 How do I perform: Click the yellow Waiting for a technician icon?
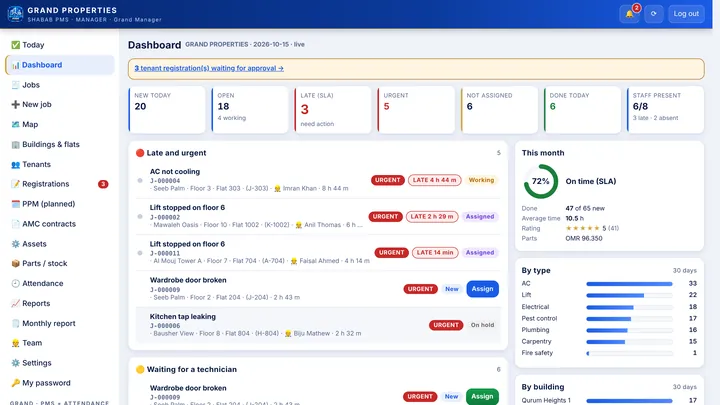click(x=140, y=370)
